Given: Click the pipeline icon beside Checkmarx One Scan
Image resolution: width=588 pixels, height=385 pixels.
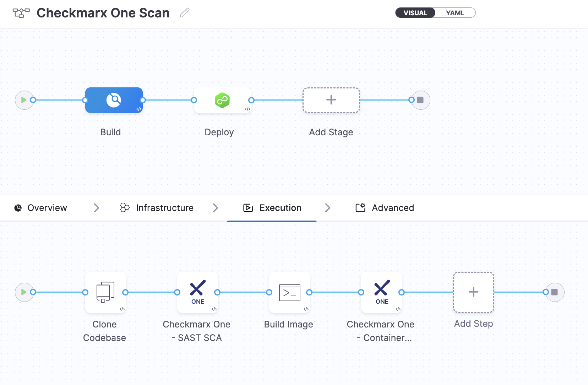Looking at the screenshot, I should tap(21, 13).
